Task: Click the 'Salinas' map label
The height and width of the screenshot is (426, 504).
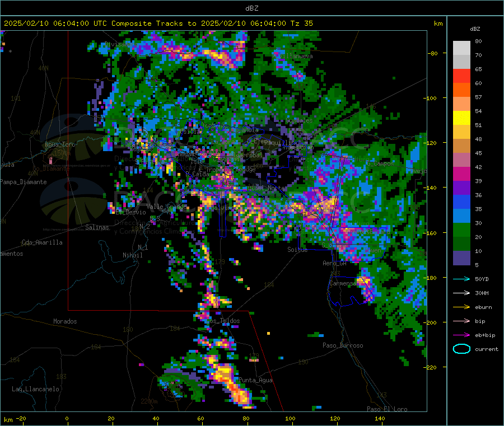Action: pos(97,227)
